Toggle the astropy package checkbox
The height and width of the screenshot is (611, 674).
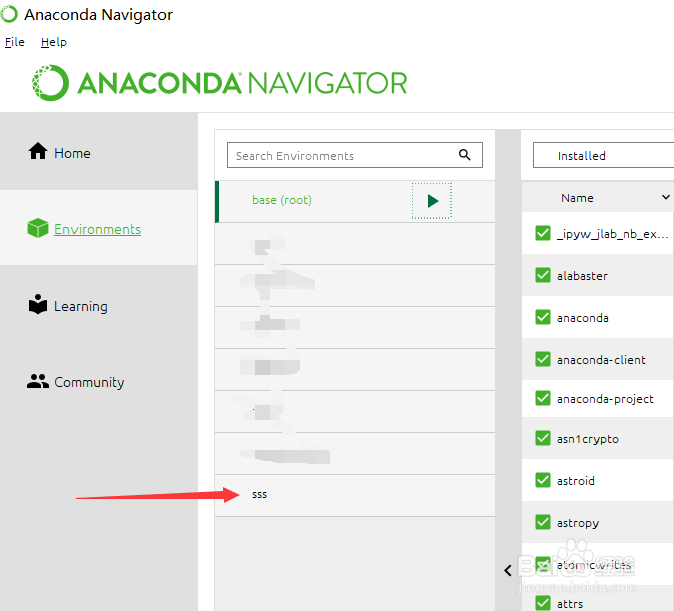click(543, 522)
